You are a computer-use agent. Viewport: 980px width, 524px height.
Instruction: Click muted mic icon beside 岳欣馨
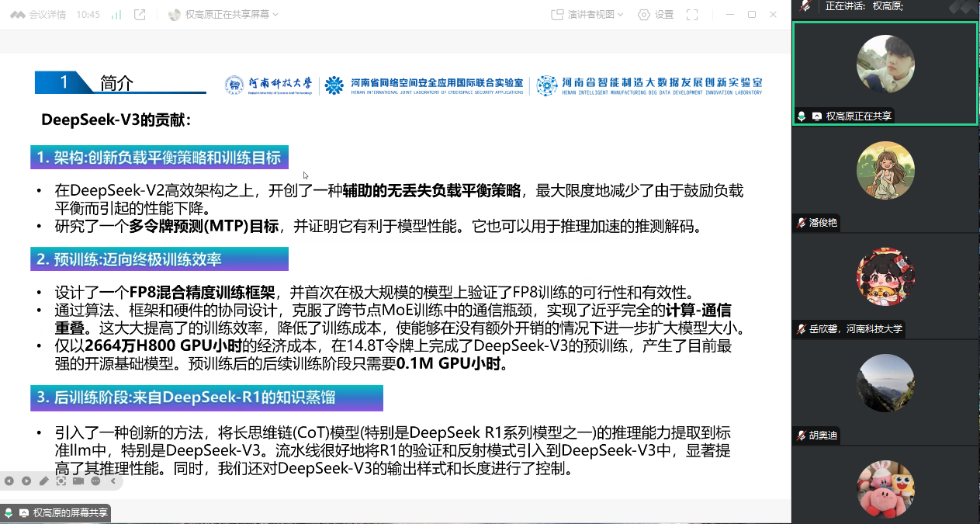[802, 329]
